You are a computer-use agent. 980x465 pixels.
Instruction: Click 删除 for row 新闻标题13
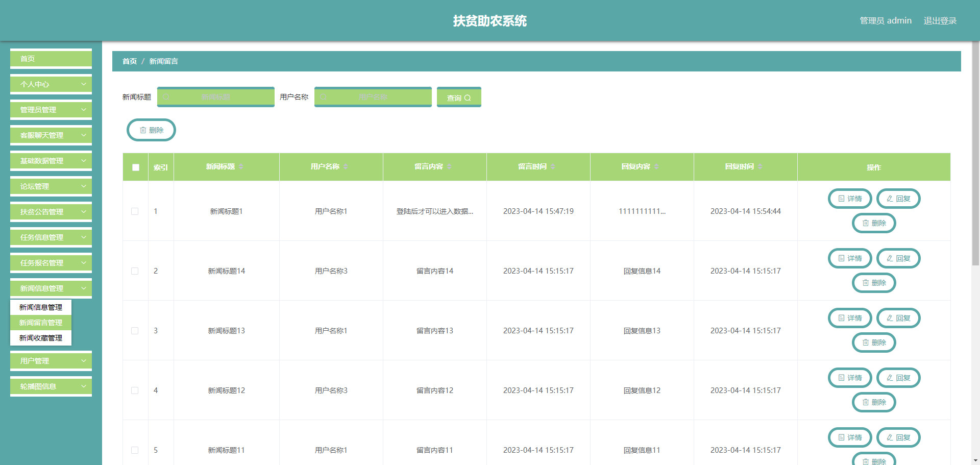click(874, 342)
